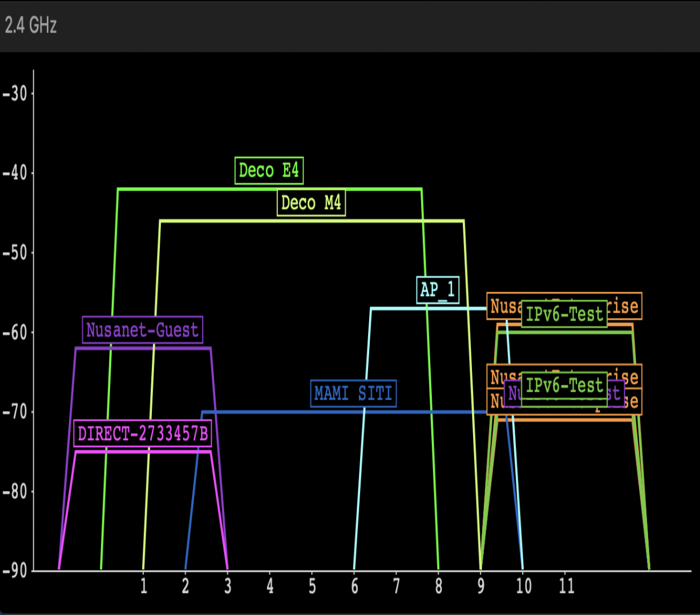Select the Nusanet-Guest network label

(142, 330)
